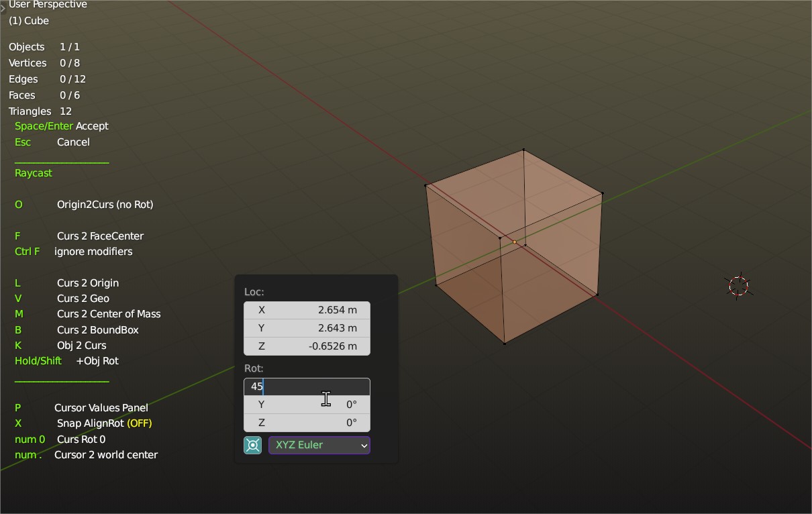Click the Cancel label in the overlay

(73, 142)
